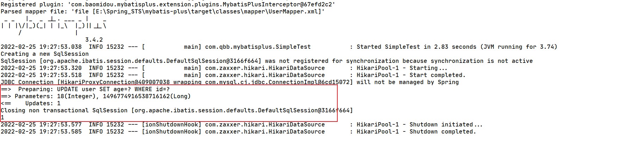The width and height of the screenshot is (644, 142).
Task: Click 'HikariPool-1 - Shutdown initiated...' message
Action: [419, 124]
